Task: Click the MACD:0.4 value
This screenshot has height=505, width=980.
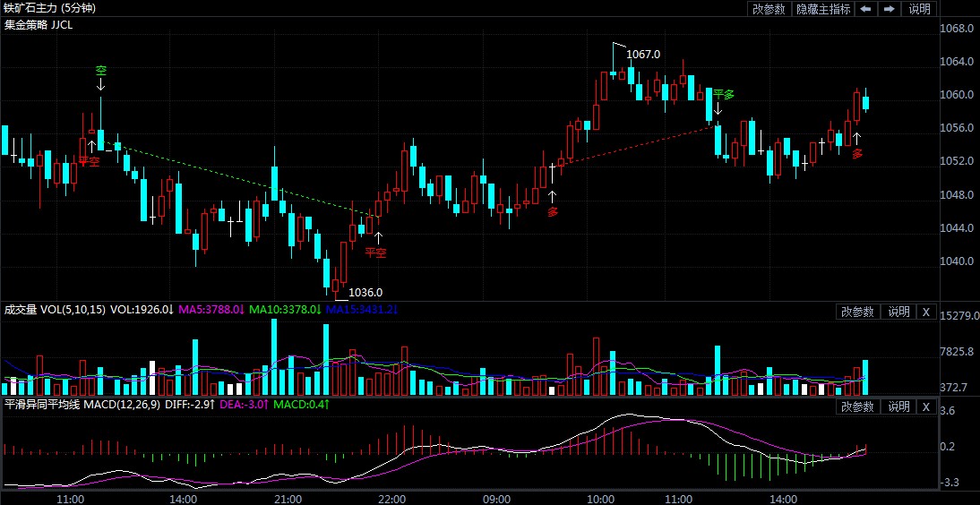Action: pos(301,405)
